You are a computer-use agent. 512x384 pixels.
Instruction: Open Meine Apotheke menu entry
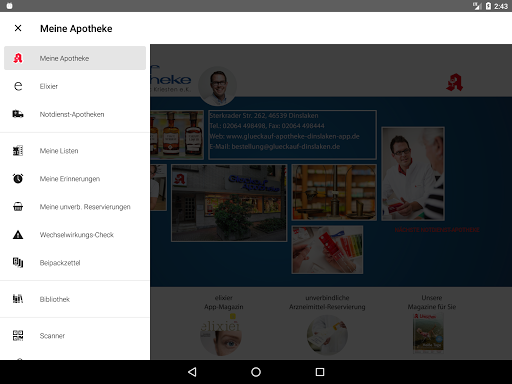coord(75,58)
